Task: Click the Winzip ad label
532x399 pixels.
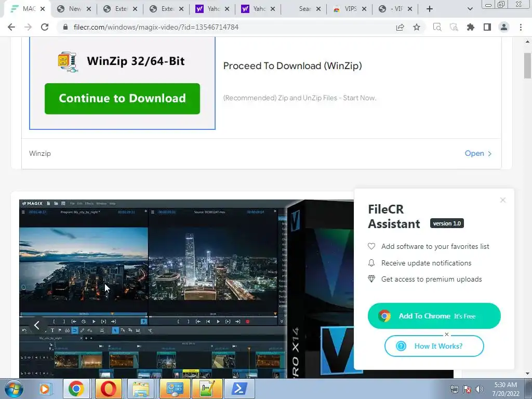Action: pos(40,153)
